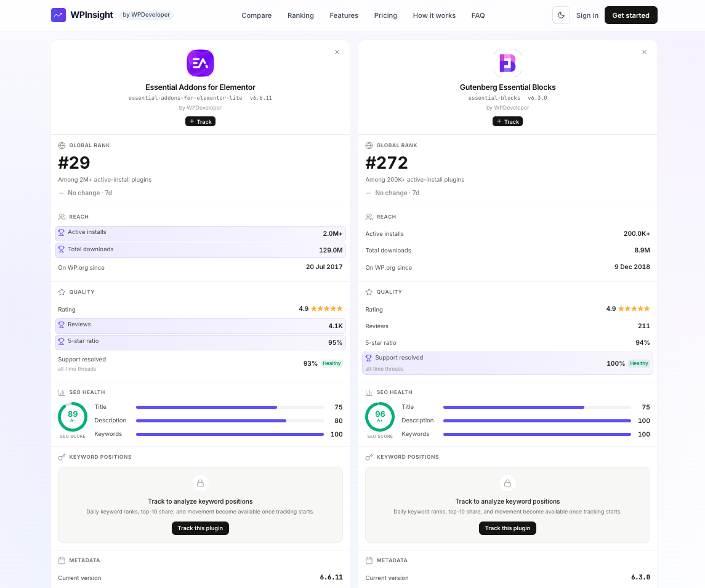
Task: Click the globe icon beside Essential Addons Global Rank
Action: pyautogui.click(x=62, y=146)
